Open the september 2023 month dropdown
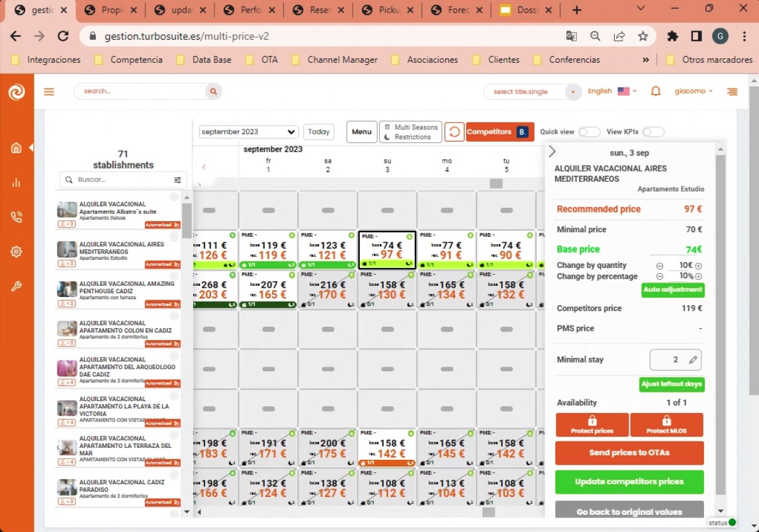The height and width of the screenshot is (532, 759). 247,132
